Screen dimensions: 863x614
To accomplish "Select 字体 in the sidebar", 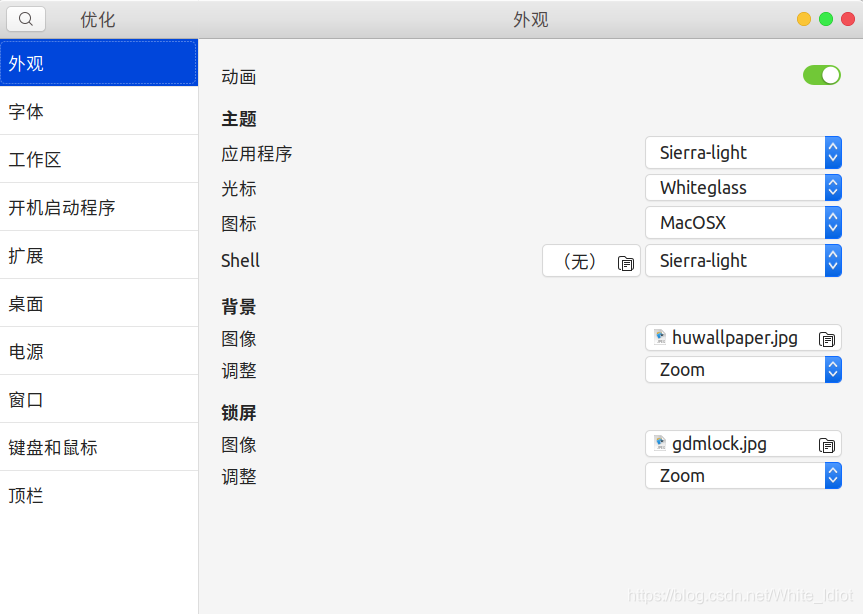I will pos(99,111).
